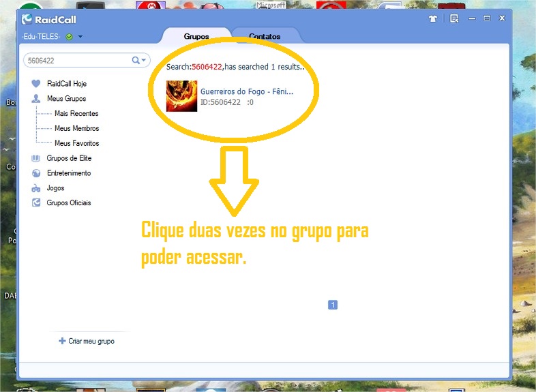
Task: Open the Guerreiros do Fogo - Fêni... link
Action: [x=247, y=91]
